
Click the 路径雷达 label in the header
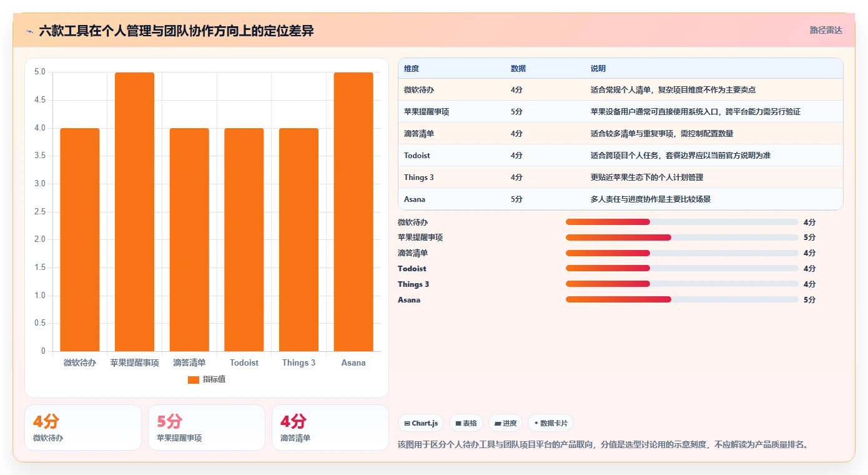click(826, 30)
